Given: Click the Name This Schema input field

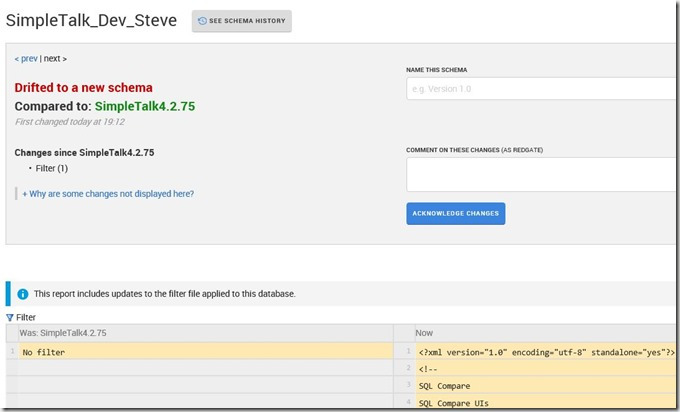Looking at the screenshot, I should tap(542, 89).
